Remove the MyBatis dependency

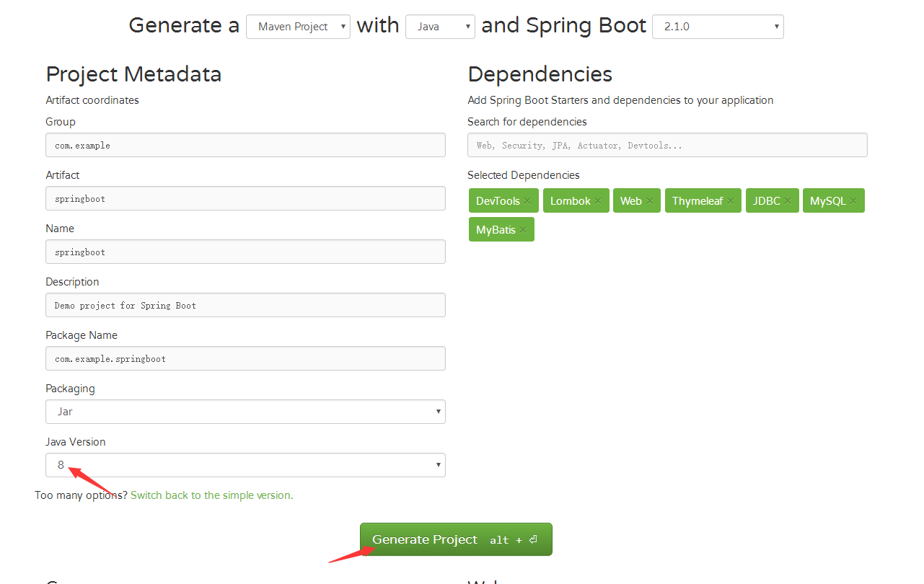pyautogui.click(x=523, y=229)
